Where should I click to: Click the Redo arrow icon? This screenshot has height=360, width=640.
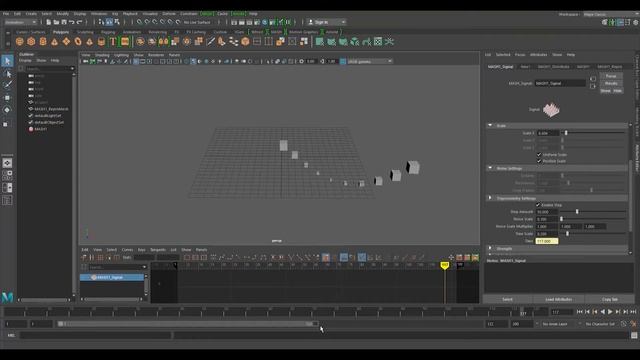click(x=80, y=22)
